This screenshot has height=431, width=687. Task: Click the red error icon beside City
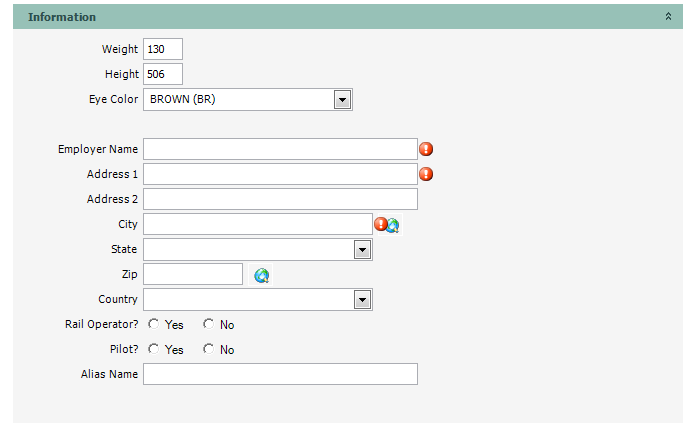tap(380, 224)
